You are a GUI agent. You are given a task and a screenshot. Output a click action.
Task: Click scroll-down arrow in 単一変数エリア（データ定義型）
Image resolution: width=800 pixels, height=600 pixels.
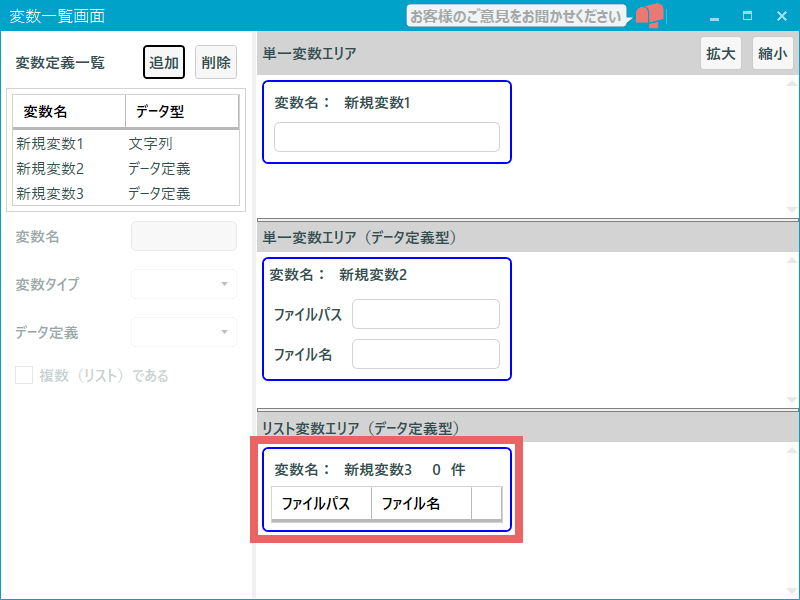pyautogui.click(x=791, y=399)
